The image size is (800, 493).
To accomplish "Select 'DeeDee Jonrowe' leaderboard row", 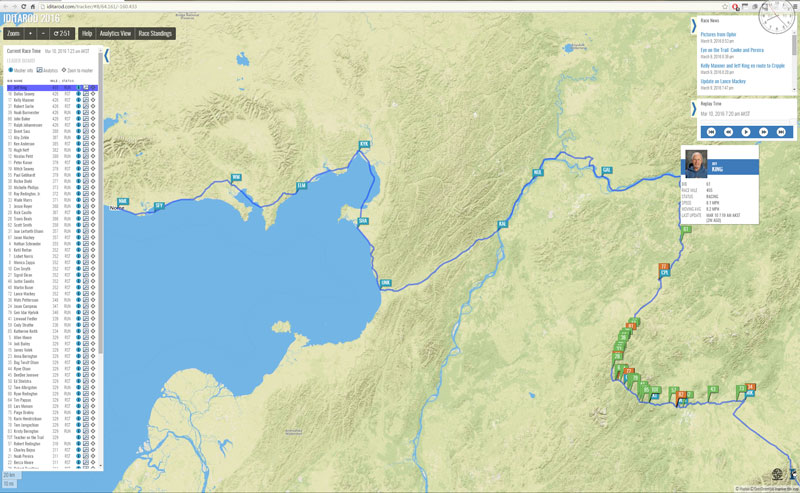I will coord(52,375).
